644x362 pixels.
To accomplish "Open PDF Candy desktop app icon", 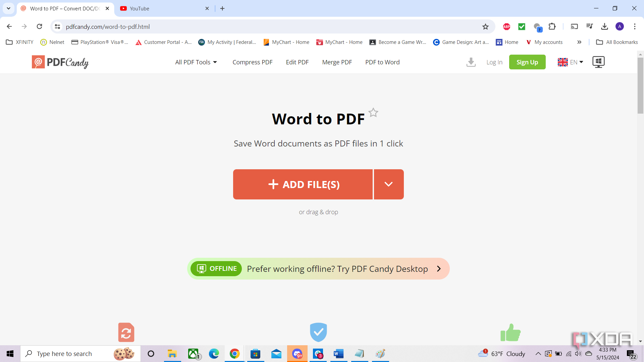I will click(598, 62).
